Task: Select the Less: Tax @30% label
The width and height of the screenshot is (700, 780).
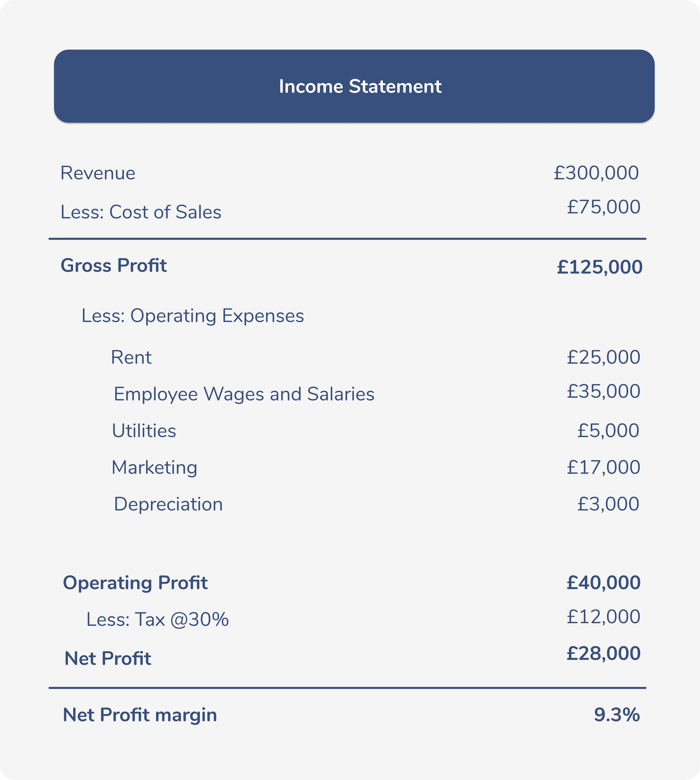Action: (x=157, y=619)
